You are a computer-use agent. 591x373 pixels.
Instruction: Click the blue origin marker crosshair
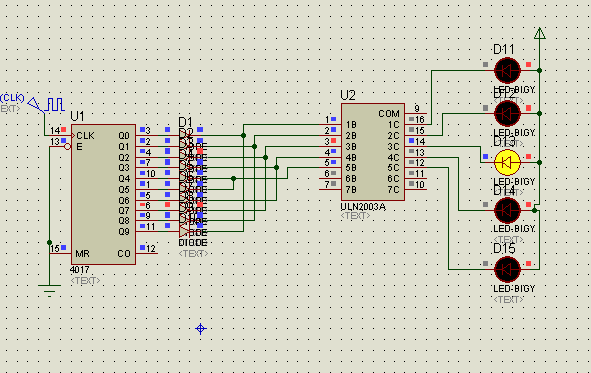pos(201,329)
